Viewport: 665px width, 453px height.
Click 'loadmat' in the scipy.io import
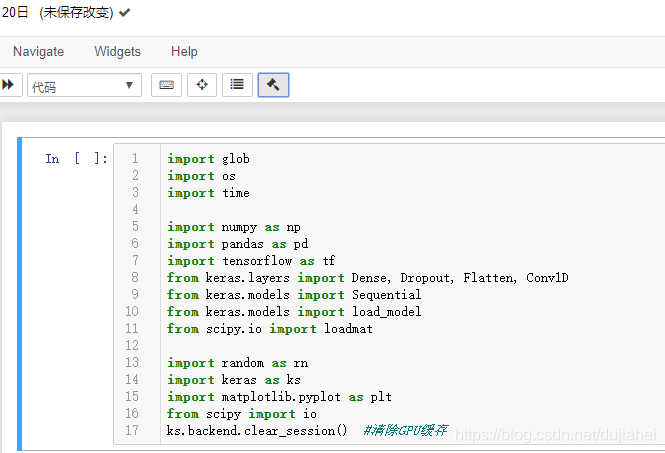[x=348, y=329]
